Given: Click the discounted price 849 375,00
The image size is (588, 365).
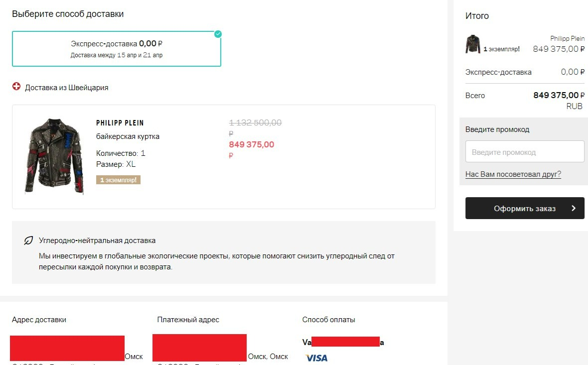Looking at the screenshot, I should 251,145.
